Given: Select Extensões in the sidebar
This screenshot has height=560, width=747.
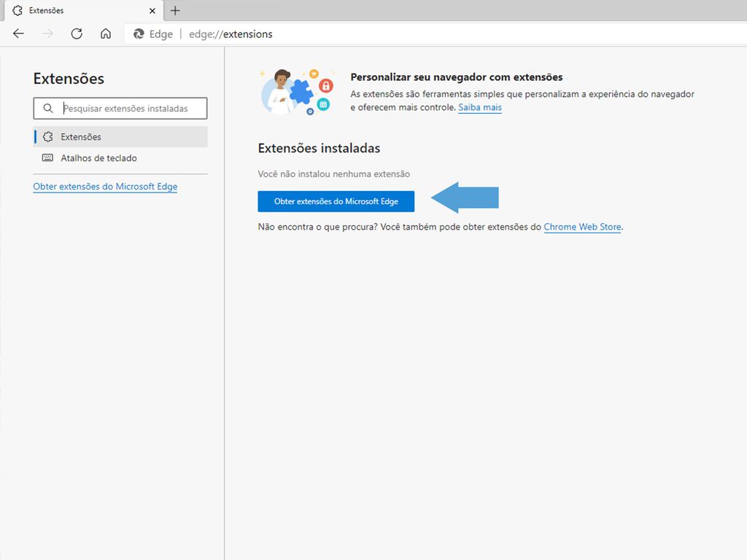Looking at the screenshot, I should point(120,136).
